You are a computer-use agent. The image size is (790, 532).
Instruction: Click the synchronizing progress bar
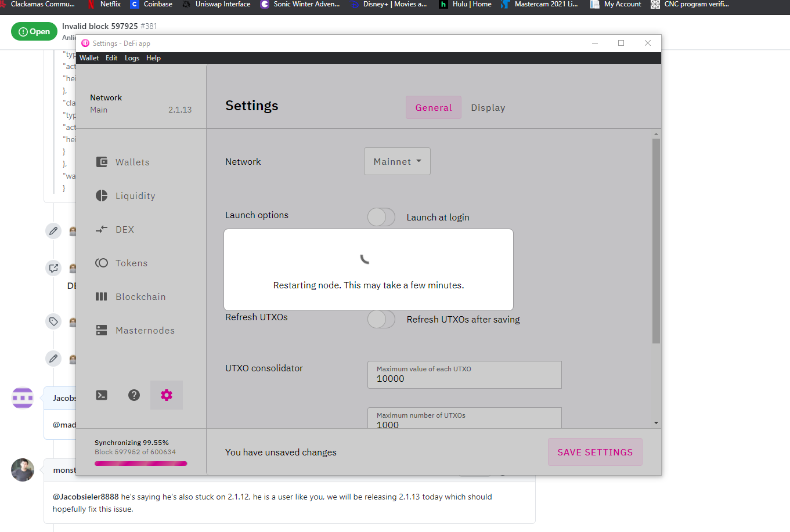pyautogui.click(x=141, y=464)
